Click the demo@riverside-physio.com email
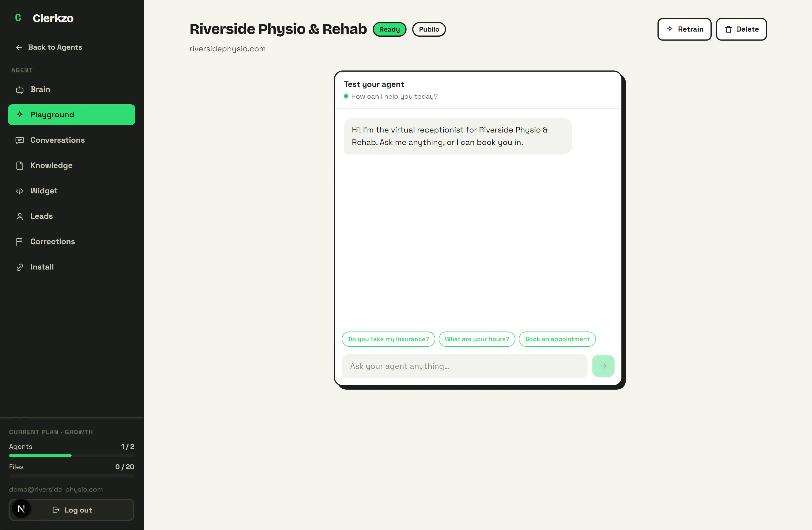The height and width of the screenshot is (530, 812). pos(56,489)
